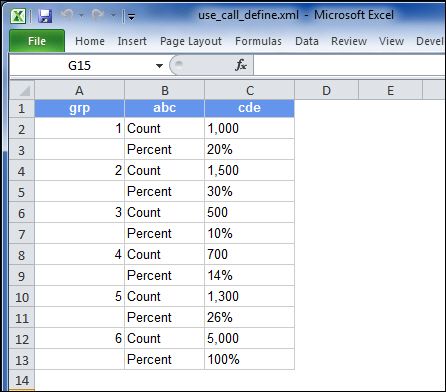Image resolution: width=446 pixels, height=392 pixels.
Task: Select the cell containing 500
Action: tap(249, 212)
